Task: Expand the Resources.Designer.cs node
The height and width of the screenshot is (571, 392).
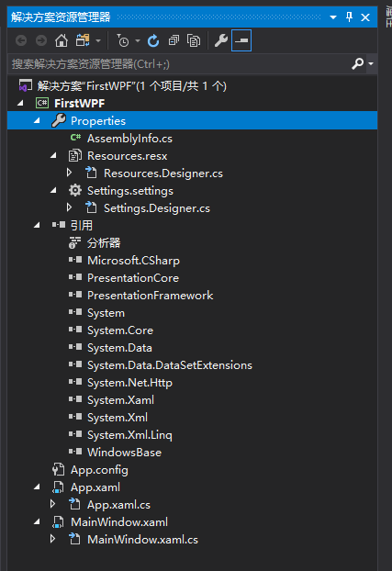Action: [69, 173]
